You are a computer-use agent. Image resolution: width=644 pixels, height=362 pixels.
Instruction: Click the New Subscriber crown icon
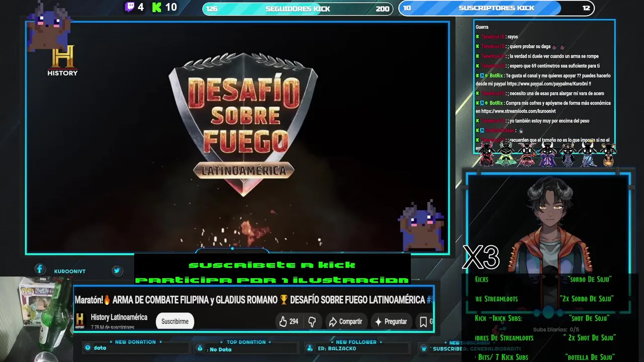click(x=425, y=348)
